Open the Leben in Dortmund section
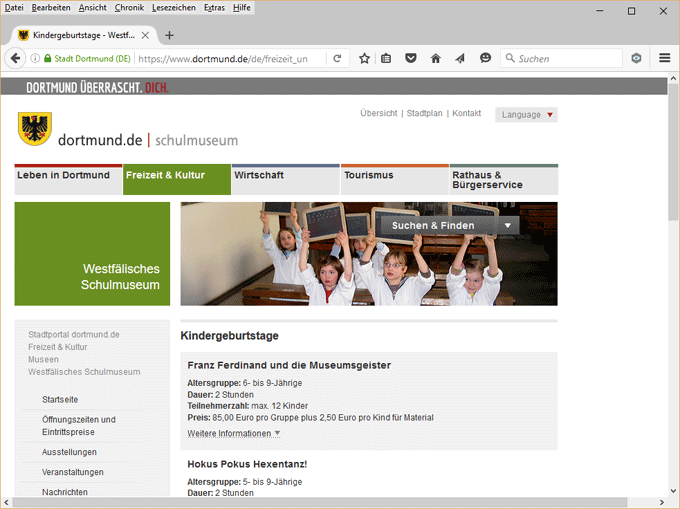The height and width of the screenshot is (509, 680). [x=69, y=179]
